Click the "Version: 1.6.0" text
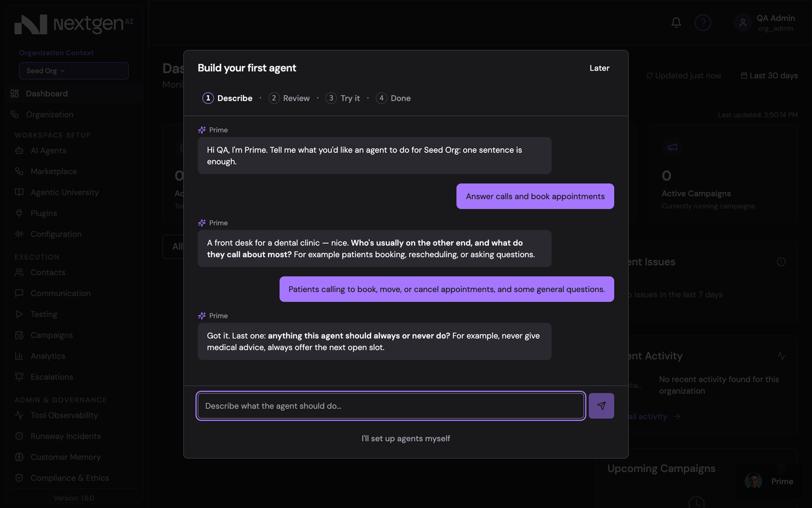This screenshot has height=508, width=812. click(x=74, y=498)
